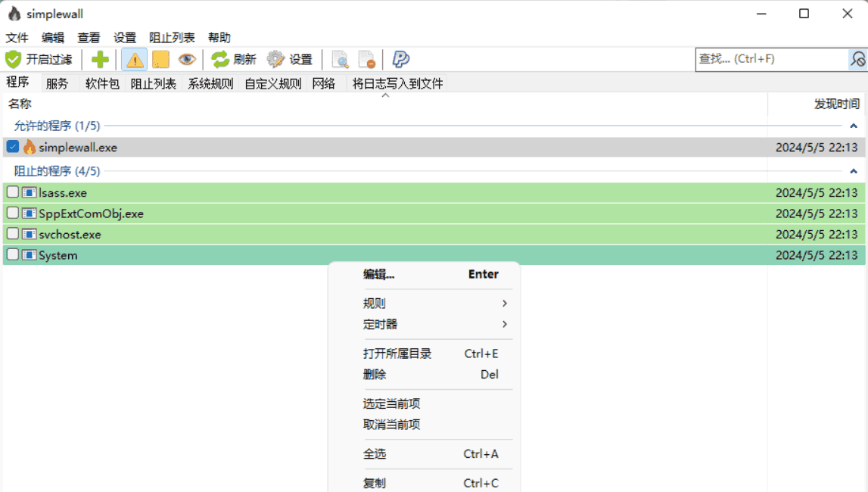Select the lsass.exe row name
868x492 pixels.
tap(63, 193)
